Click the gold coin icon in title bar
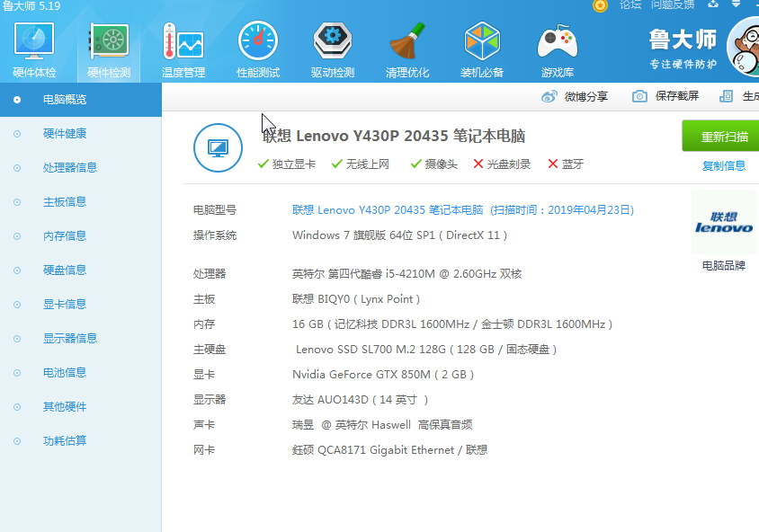The image size is (759, 532). [600, 5]
